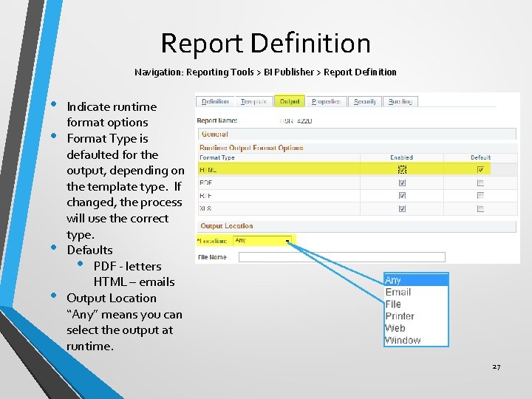Click the Report Name label
The width and height of the screenshot is (532, 399).
click(x=217, y=120)
